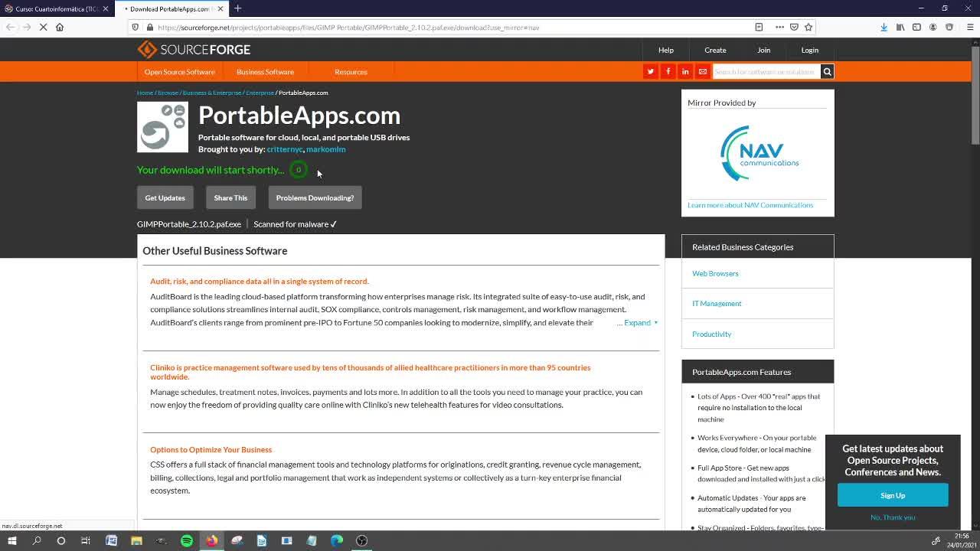This screenshot has width=980, height=551.
Task: Bookmark this page with the star
Action: click(x=808, y=28)
